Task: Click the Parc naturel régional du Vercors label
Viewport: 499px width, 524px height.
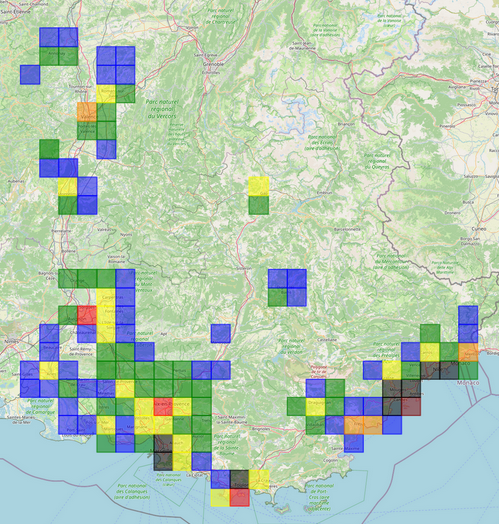Action: [x=162, y=109]
